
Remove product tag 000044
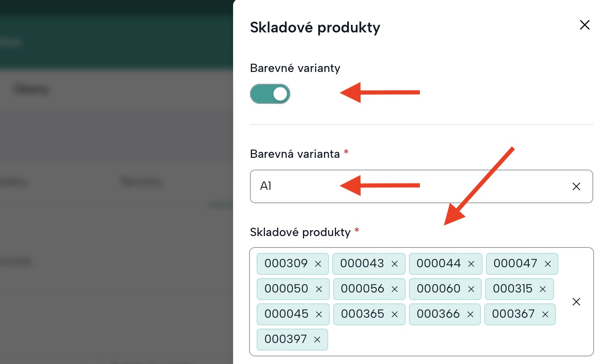pyautogui.click(x=471, y=264)
